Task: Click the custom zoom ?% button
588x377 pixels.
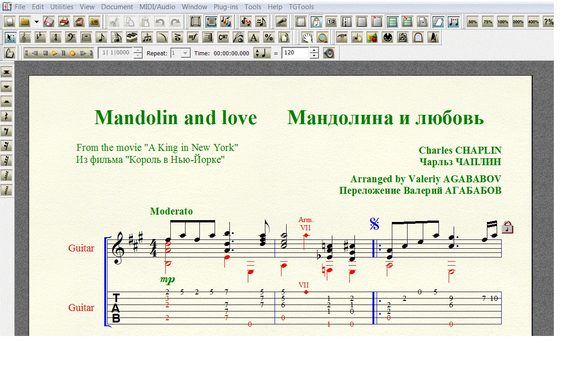Action: tap(548, 22)
